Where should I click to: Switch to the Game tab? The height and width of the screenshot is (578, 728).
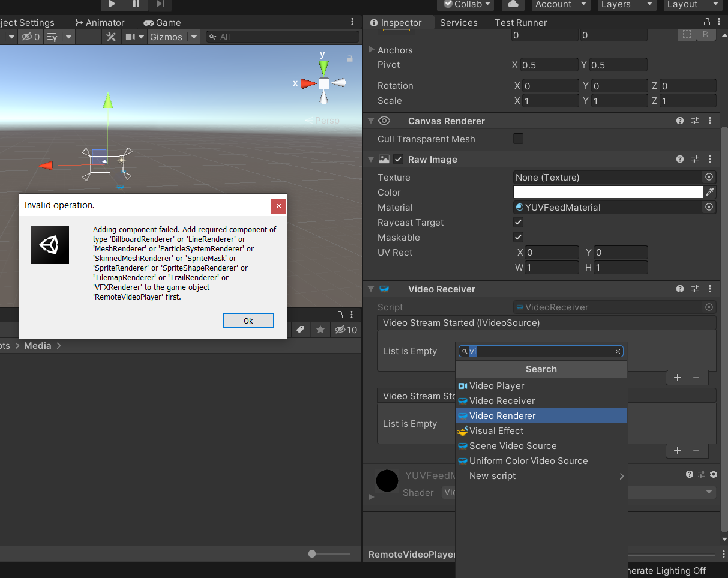coord(162,22)
